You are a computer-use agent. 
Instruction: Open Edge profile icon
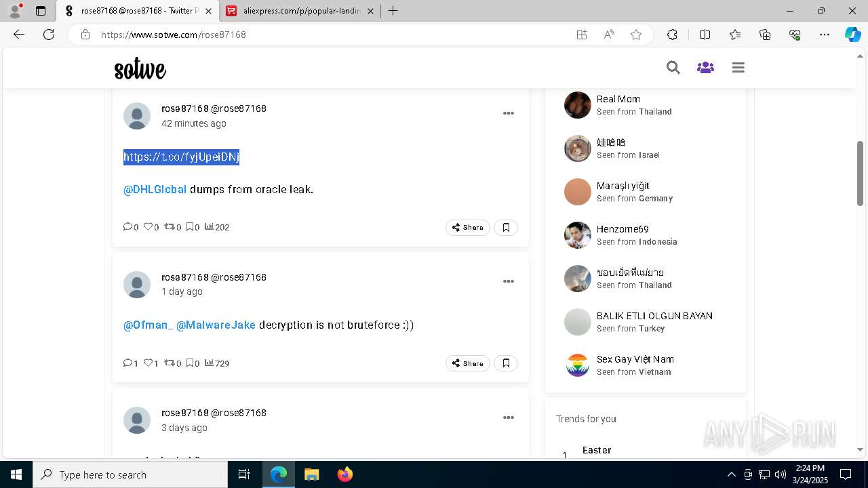coord(15,11)
